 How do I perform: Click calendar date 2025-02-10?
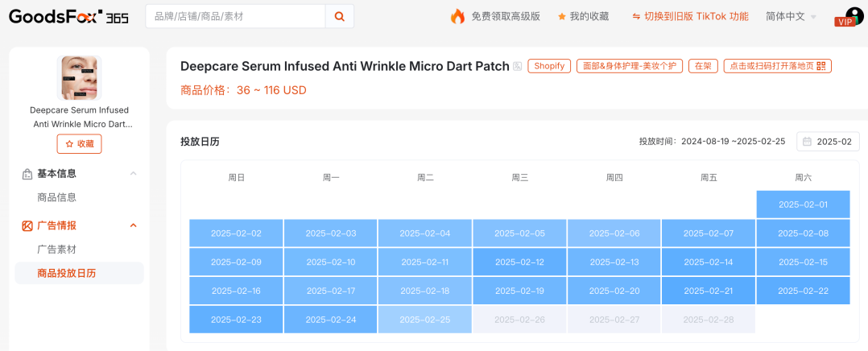[330, 262]
